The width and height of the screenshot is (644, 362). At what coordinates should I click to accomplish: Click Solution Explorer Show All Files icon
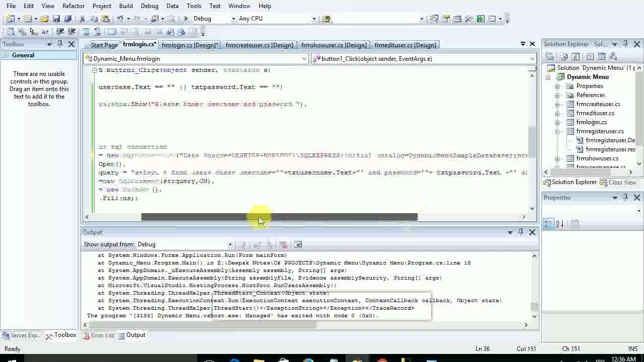click(x=563, y=56)
